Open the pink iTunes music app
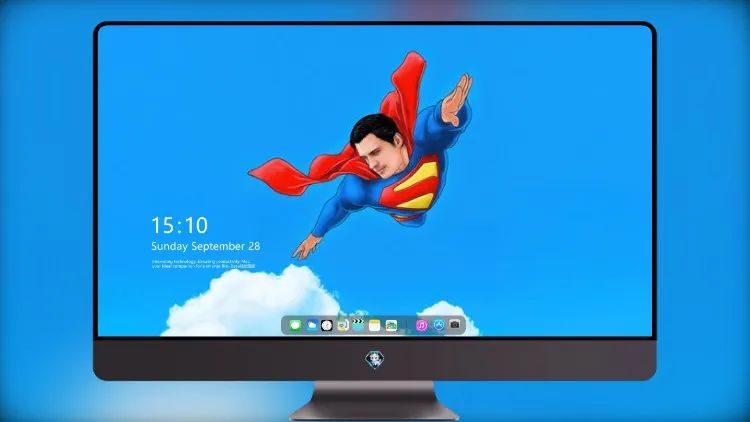The image size is (750, 422). point(421,325)
